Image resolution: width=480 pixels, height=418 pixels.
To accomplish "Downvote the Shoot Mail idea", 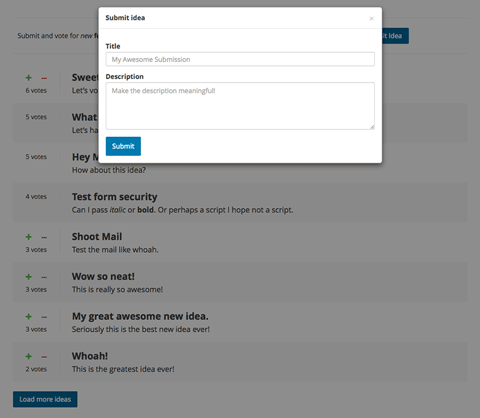I will coord(44,237).
